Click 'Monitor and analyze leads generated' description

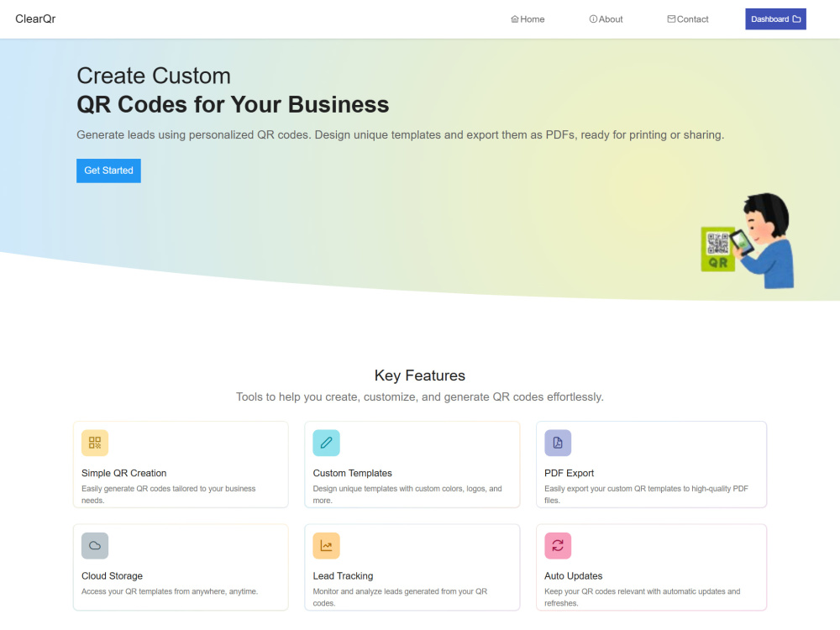pyautogui.click(x=400, y=597)
